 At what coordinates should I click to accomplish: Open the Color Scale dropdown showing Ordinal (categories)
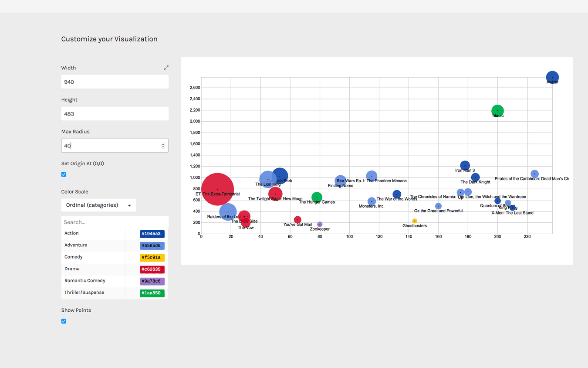tap(98, 205)
